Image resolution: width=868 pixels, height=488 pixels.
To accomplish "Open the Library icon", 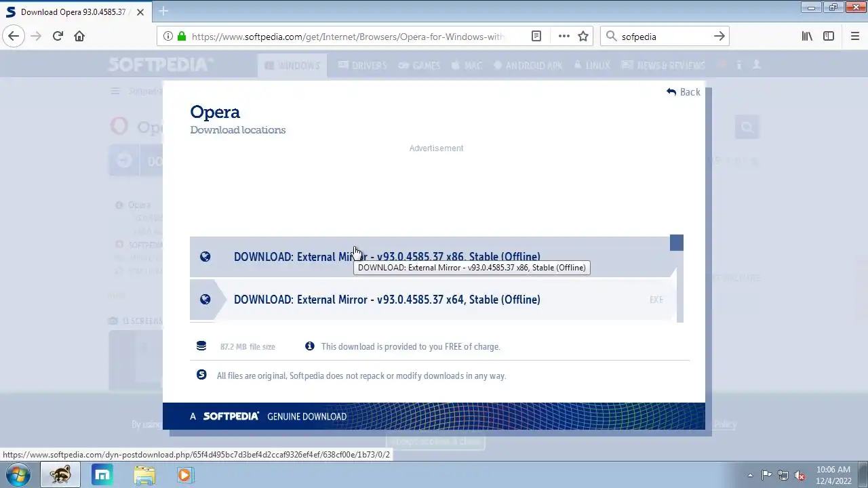I will pos(807,37).
